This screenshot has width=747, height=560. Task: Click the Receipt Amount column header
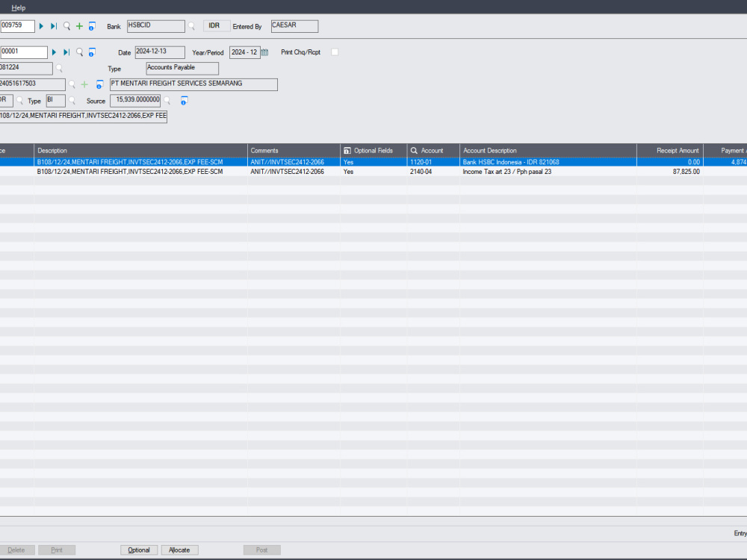670,151
